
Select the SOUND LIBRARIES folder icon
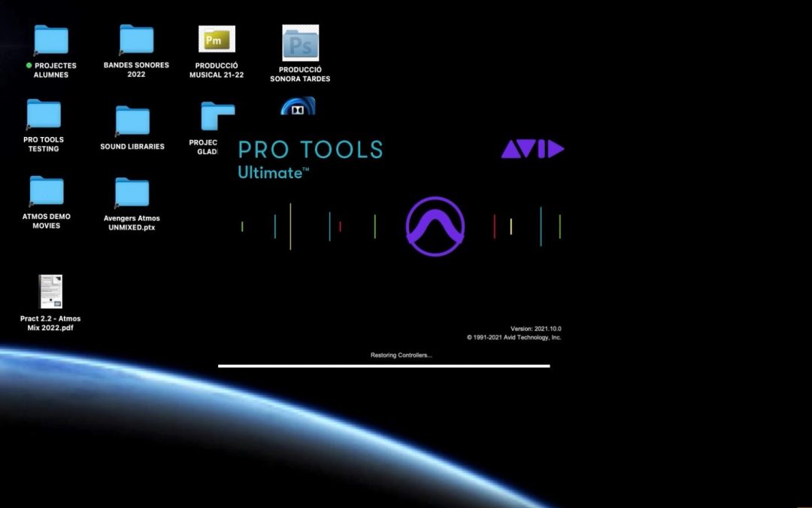click(x=132, y=120)
